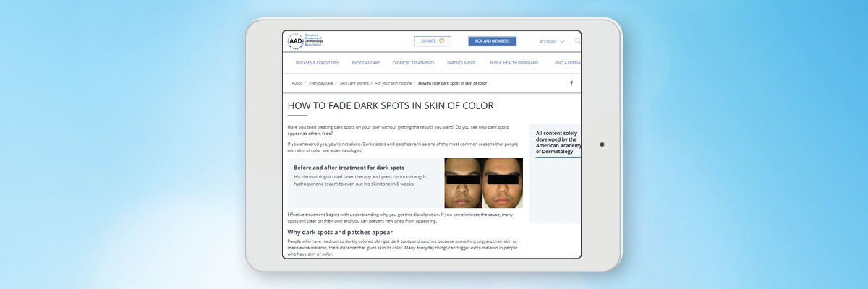Click the Account label text
The width and height of the screenshot is (868, 289).
tap(548, 42)
